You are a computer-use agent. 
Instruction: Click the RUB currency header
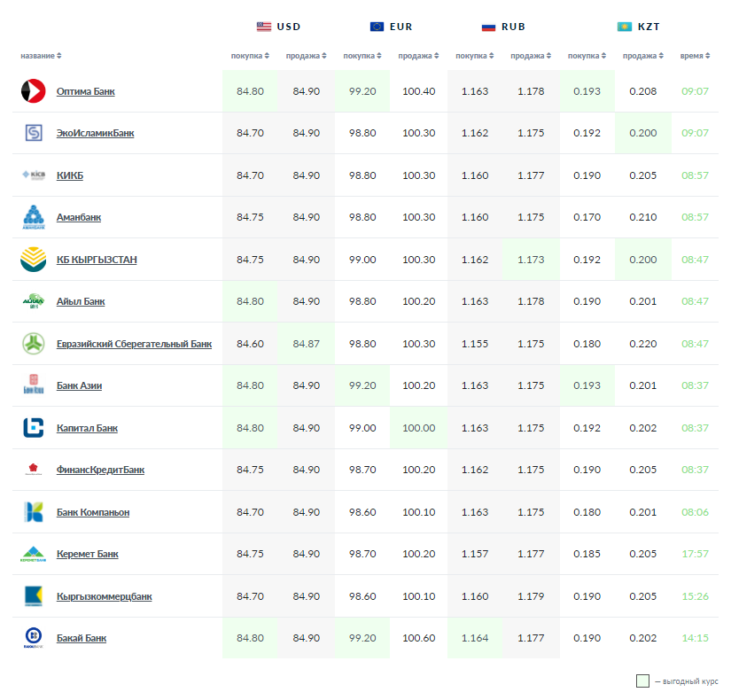pyautogui.click(x=503, y=27)
